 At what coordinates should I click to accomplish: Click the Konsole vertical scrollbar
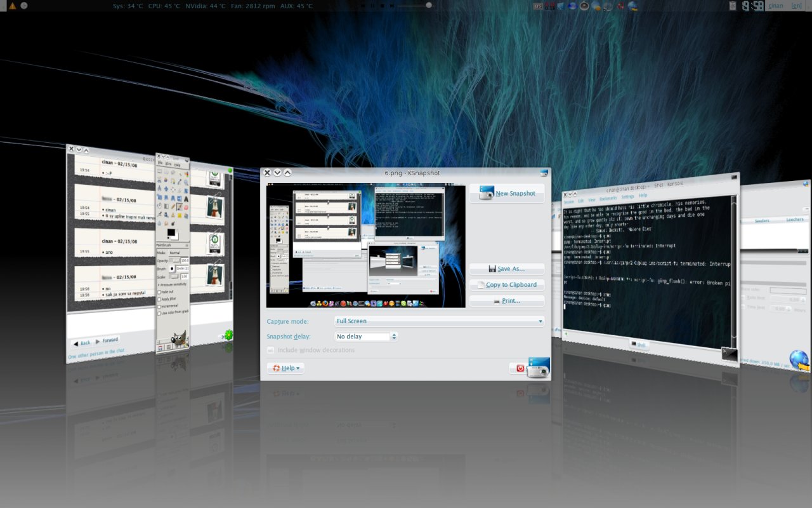734,267
